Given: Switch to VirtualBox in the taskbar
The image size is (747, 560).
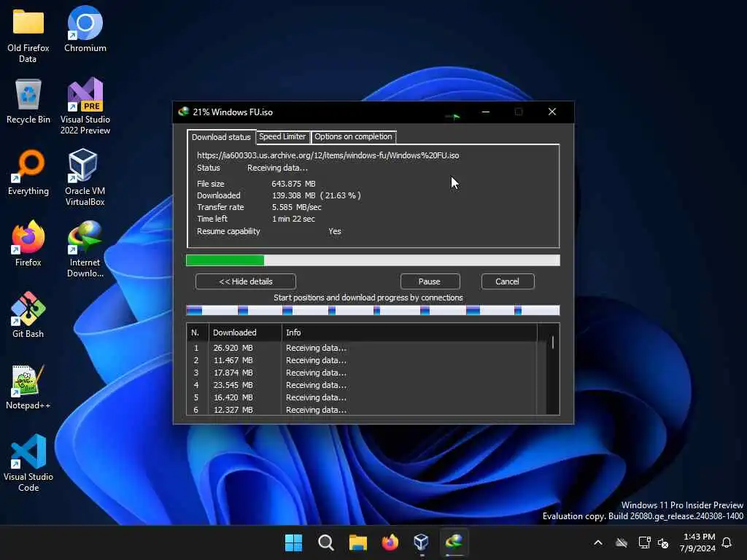Looking at the screenshot, I should 421,542.
